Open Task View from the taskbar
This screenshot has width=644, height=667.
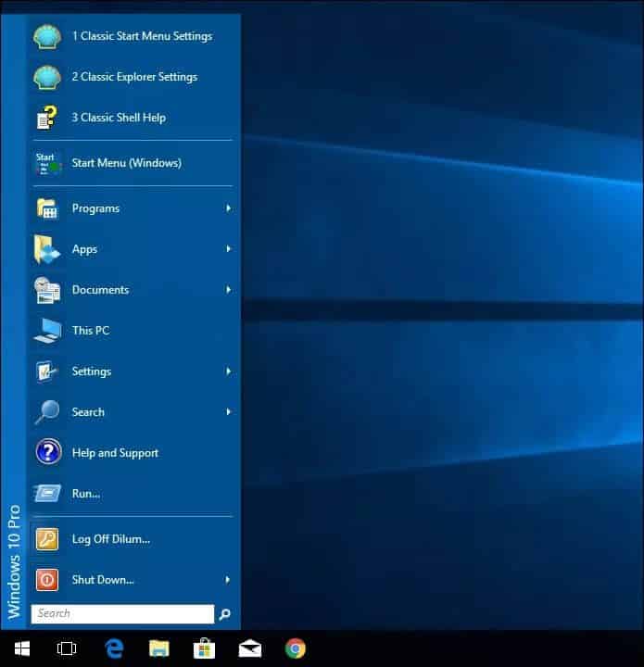pos(67,648)
